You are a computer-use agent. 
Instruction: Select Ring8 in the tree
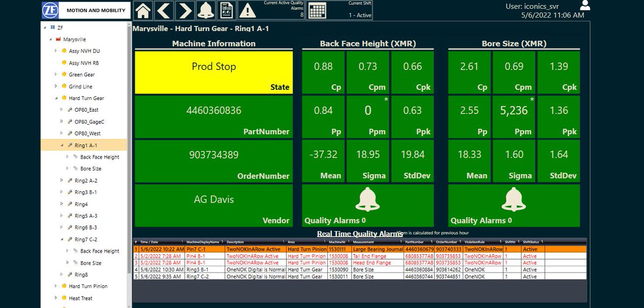click(81, 275)
